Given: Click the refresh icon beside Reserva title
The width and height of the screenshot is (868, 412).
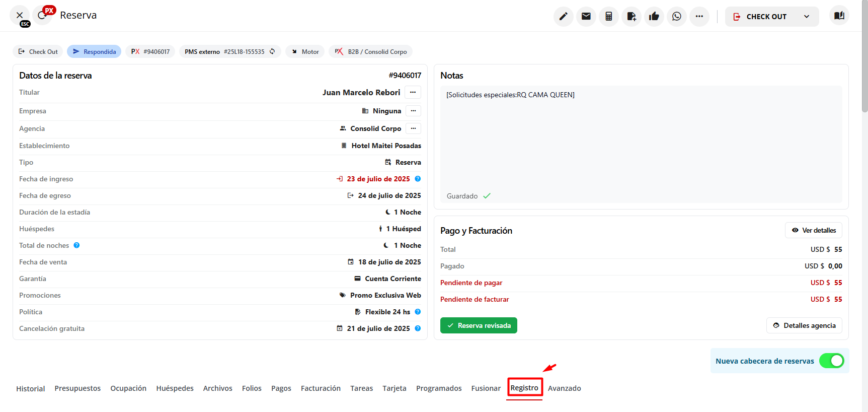Looking at the screenshot, I should click(x=42, y=16).
